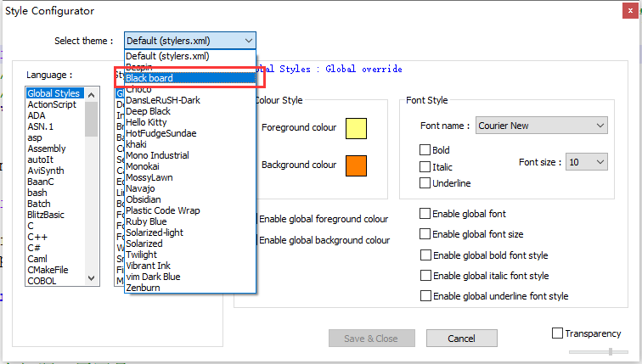Enable global italic font style checkbox
This screenshot has width=642, height=364.
425,275
